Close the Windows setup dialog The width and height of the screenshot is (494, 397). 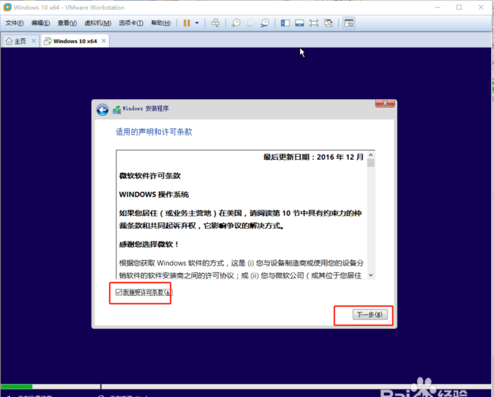point(385,104)
